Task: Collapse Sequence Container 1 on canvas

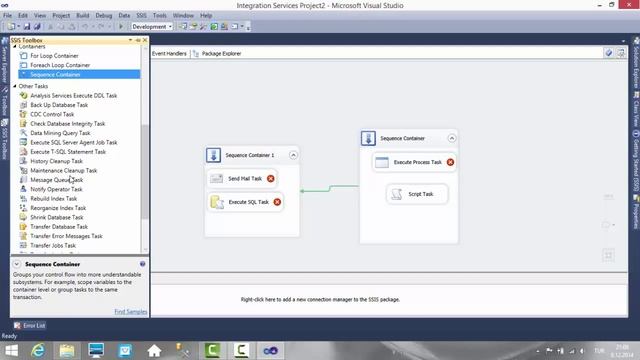Action: tap(293, 155)
